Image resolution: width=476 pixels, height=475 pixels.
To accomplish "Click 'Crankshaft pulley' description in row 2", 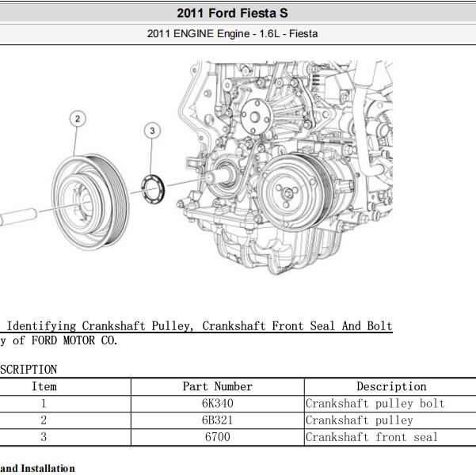I will point(359,420).
